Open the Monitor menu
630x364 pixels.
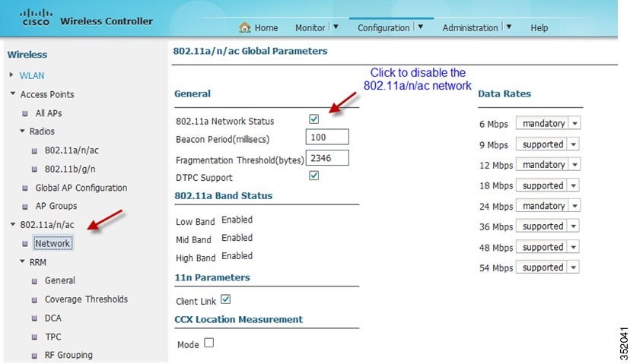(x=310, y=27)
